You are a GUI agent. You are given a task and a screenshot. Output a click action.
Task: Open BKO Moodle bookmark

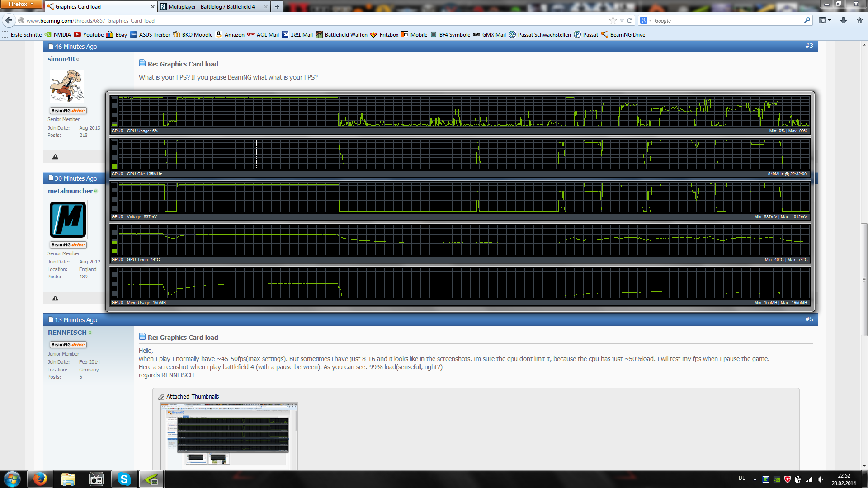pos(193,34)
